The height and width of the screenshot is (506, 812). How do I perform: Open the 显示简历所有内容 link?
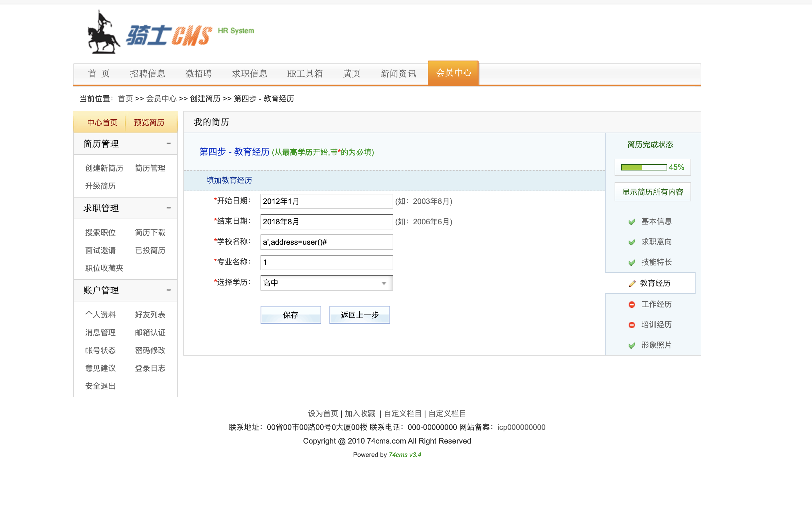point(652,192)
